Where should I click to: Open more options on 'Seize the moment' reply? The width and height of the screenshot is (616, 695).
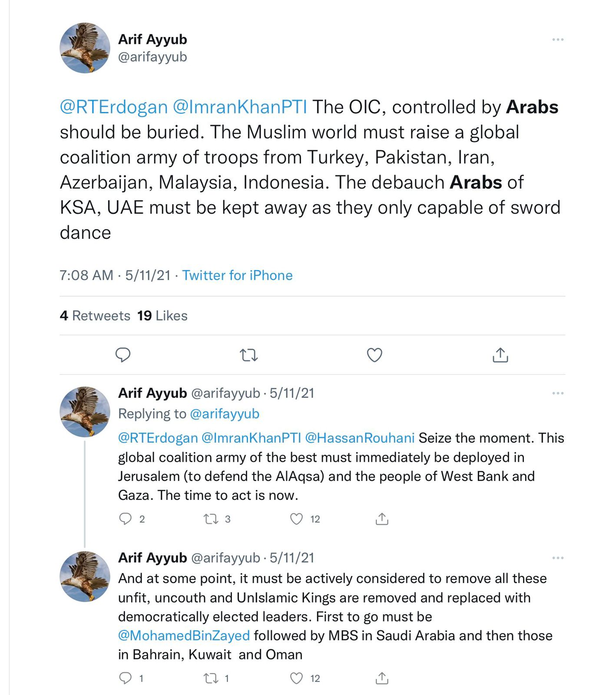click(558, 393)
